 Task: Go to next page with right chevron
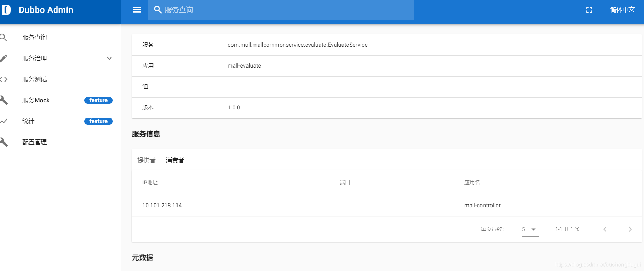[x=630, y=229]
